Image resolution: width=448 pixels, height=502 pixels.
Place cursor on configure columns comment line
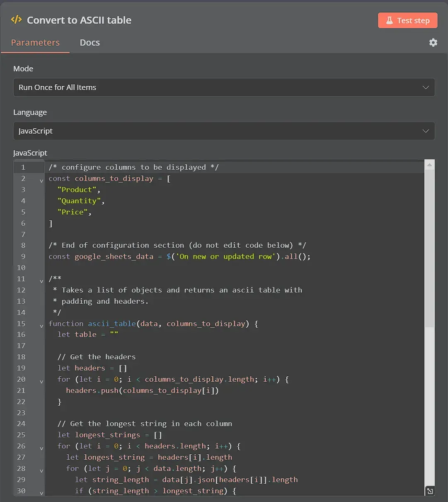(x=133, y=167)
